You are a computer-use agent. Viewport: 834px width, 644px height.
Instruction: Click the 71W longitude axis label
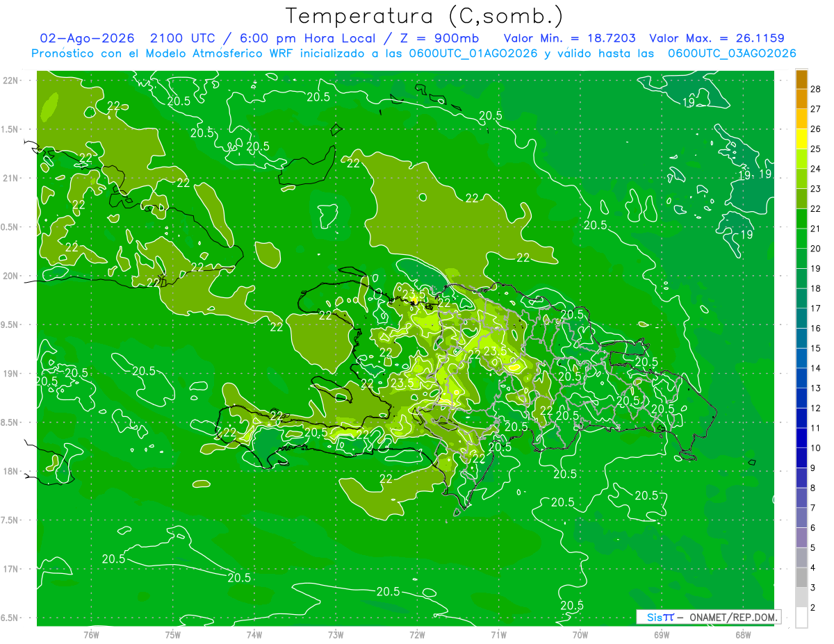(498, 634)
